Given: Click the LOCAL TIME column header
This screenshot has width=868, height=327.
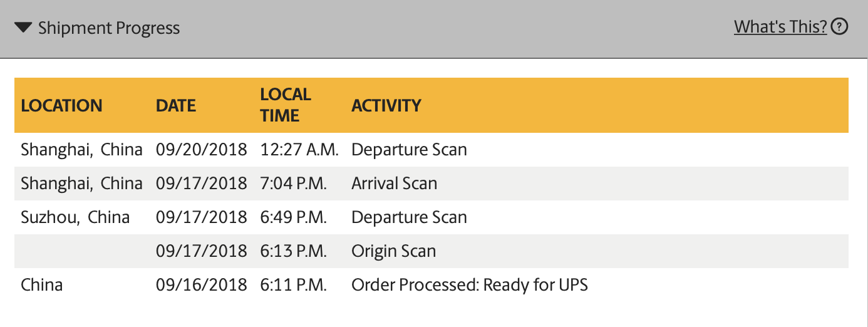Looking at the screenshot, I should coord(286,105).
